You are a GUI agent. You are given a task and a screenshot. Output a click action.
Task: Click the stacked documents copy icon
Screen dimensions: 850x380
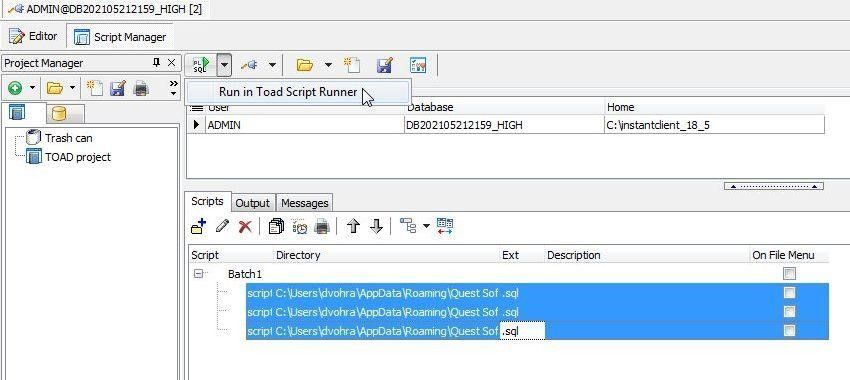point(276,226)
